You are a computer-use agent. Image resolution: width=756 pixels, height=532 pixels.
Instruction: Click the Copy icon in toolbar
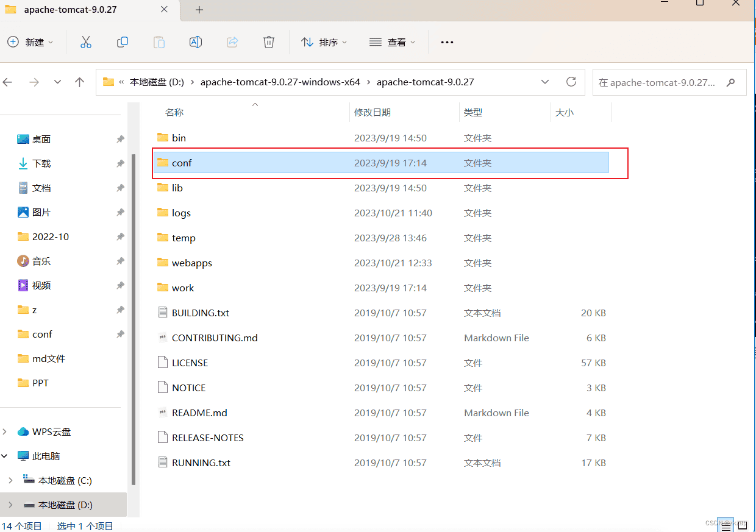[x=123, y=42]
